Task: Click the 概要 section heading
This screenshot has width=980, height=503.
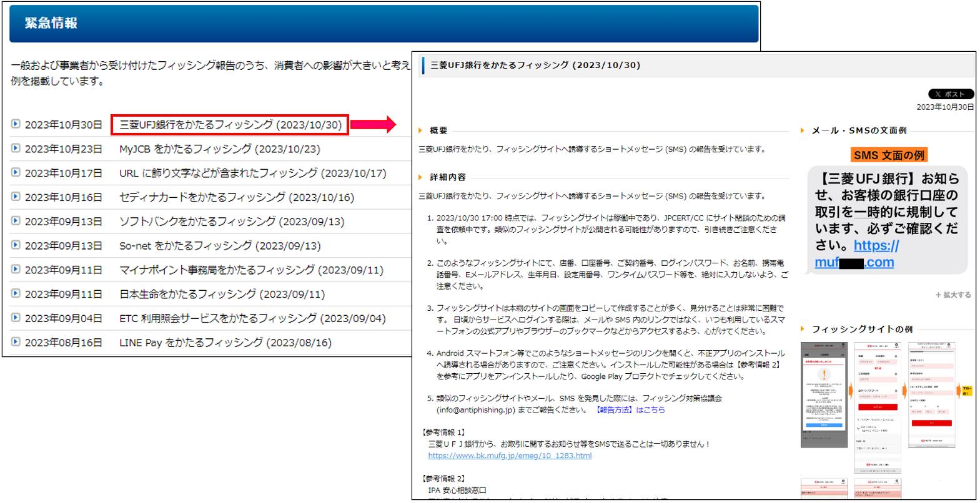Action: pyautogui.click(x=438, y=130)
